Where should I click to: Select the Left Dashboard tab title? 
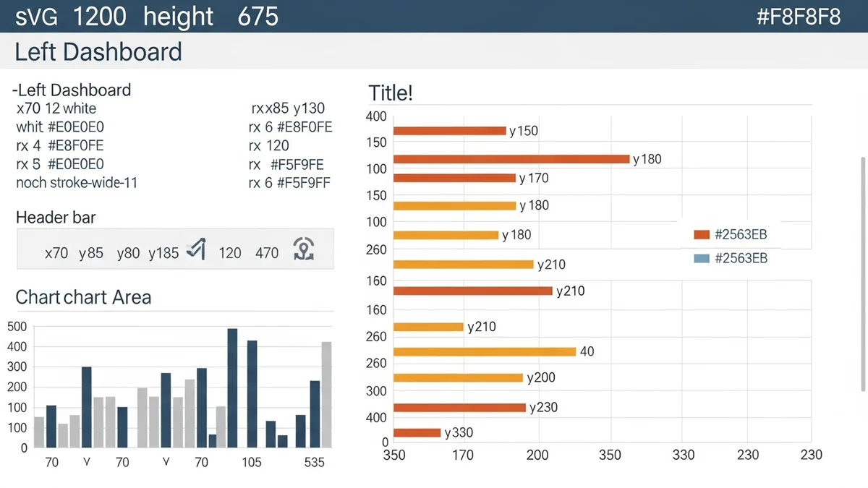98,52
